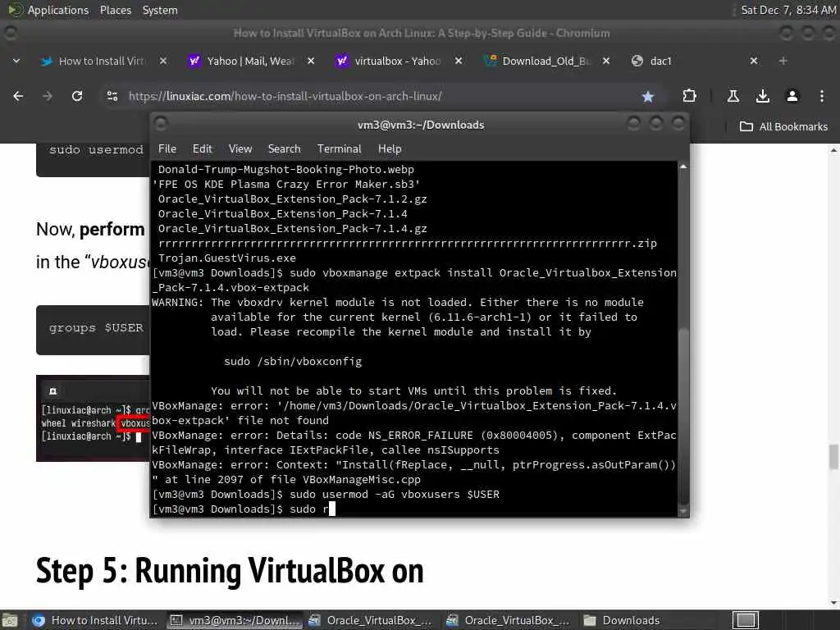This screenshot has width=840, height=630.
Task: Go forward in Chromium
Action: point(48,96)
